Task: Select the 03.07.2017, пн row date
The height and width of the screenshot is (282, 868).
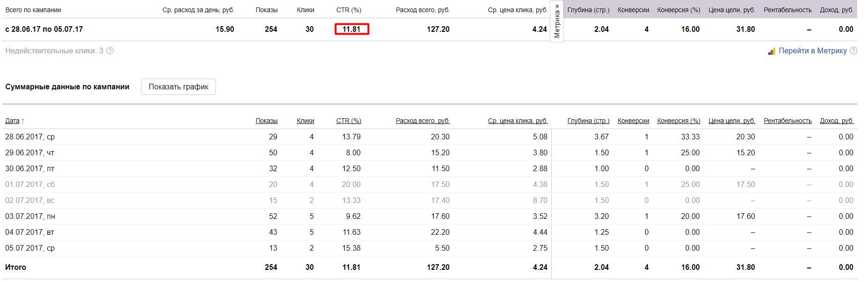Action: 30,216
